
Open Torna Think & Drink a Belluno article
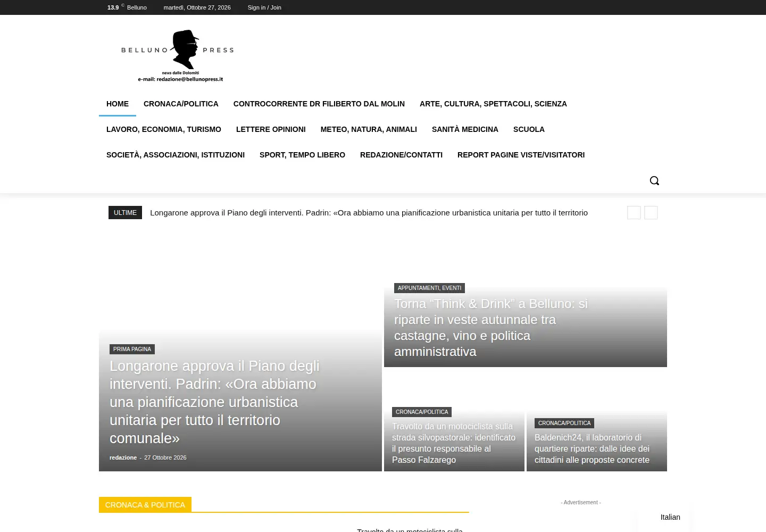pos(491,328)
